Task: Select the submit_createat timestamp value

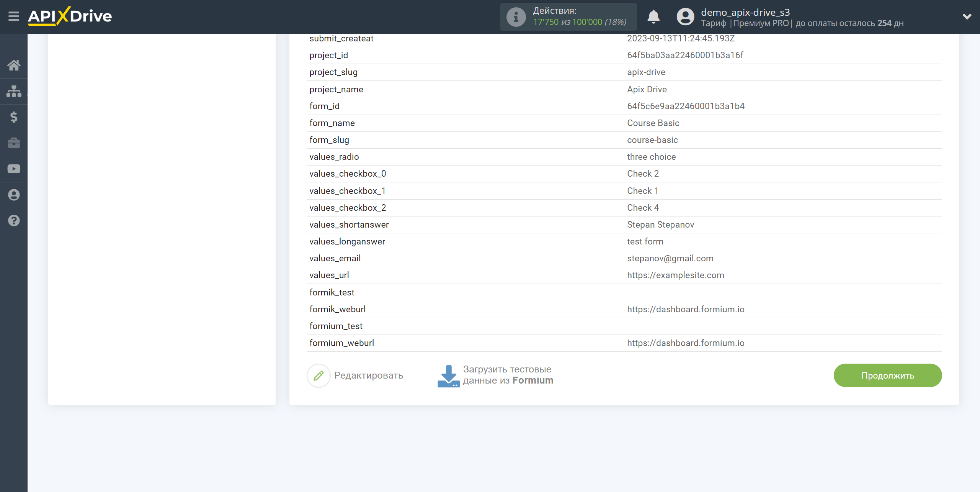Action: coord(681,39)
